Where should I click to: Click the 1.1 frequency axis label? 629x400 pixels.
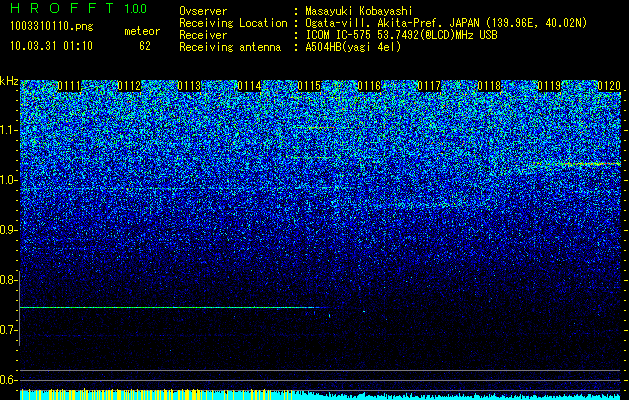tap(9, 130)
